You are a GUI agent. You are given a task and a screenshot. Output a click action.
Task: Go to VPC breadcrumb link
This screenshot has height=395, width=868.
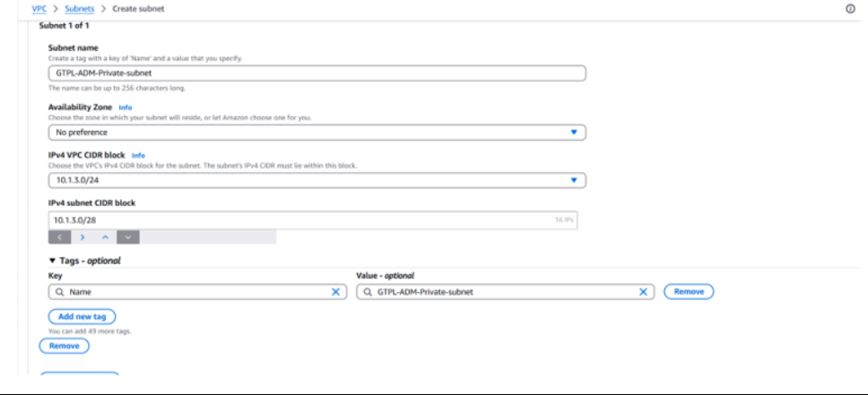[x=39, y=8]
